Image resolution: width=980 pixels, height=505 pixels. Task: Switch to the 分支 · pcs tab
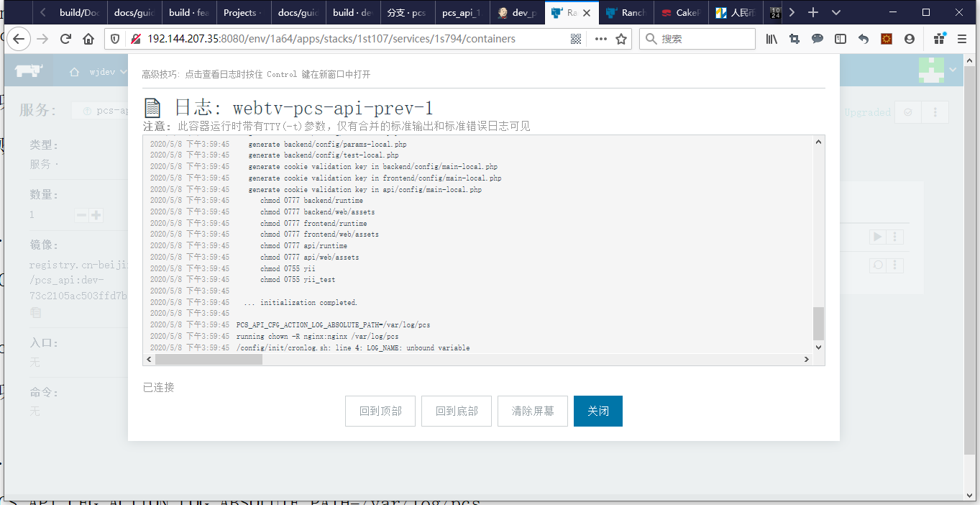pos(408,12)
